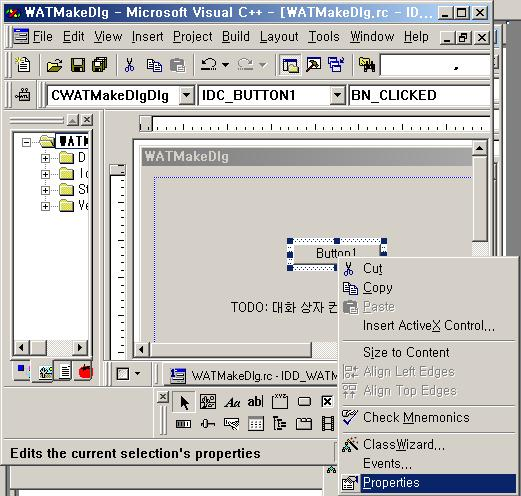Choose Copy in the context menu

pos(428,288)
